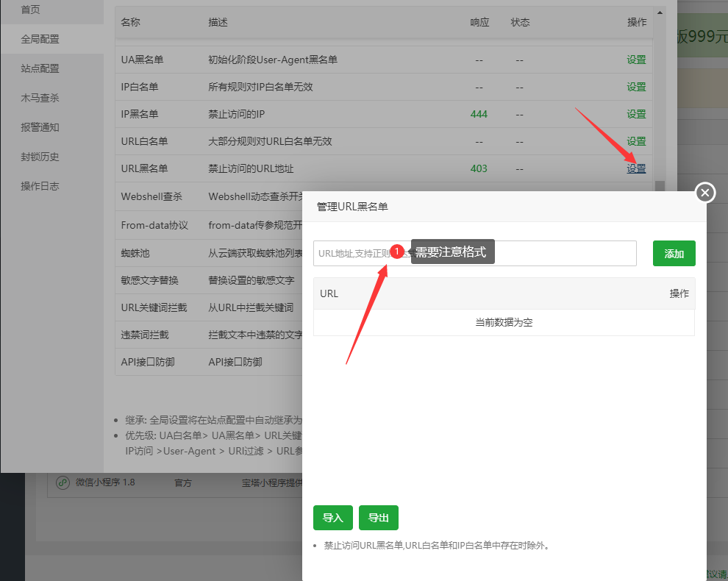Image resolution: width=728 pixels, height=581 pixels.
Task: Open 设置 for the URL黑名单 rule
Action: coord(636,168)
